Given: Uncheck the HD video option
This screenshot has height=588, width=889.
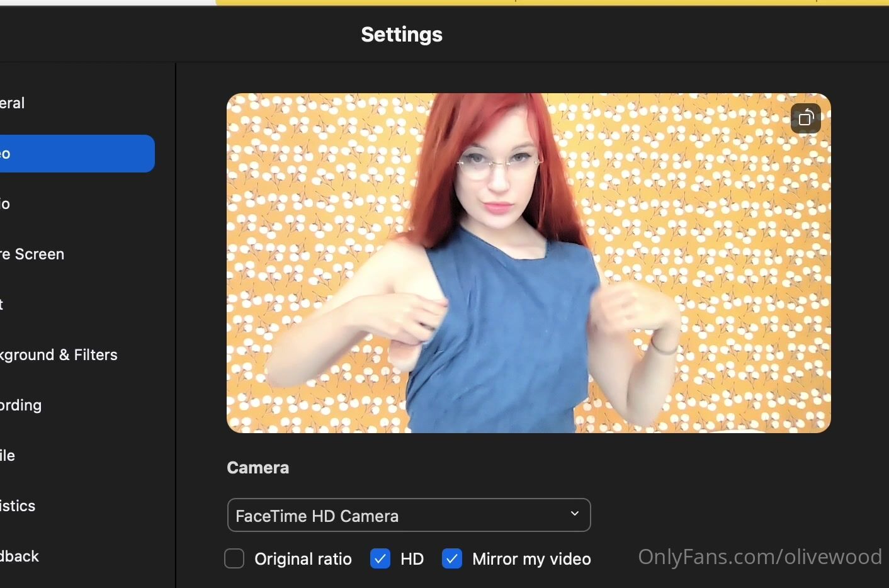Looking at the screenshot, I should coord(380,558).
